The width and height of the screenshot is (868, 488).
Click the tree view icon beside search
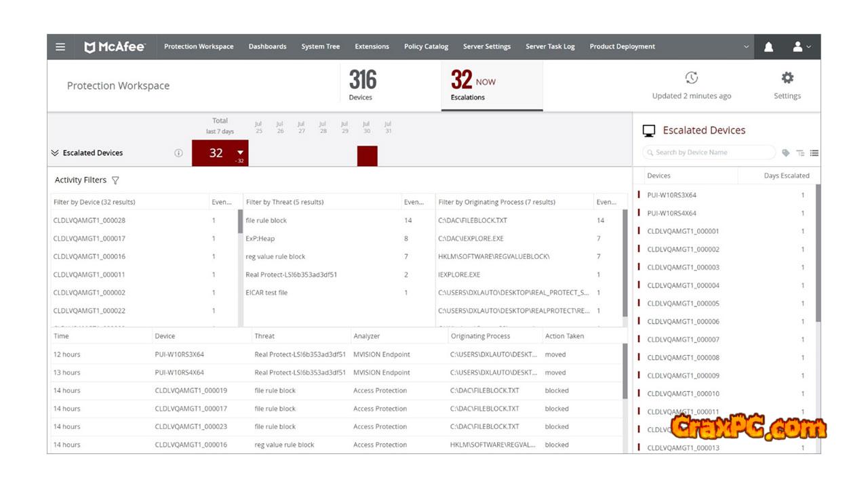tap(800, 153)
